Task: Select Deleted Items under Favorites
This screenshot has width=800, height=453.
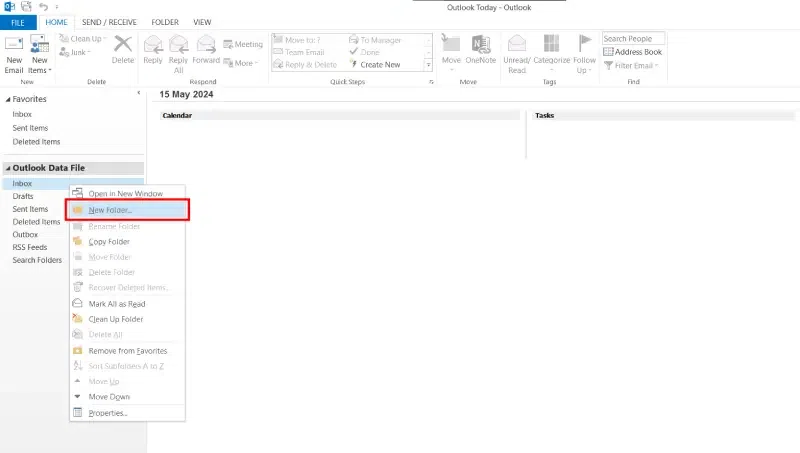Action: 36,142
